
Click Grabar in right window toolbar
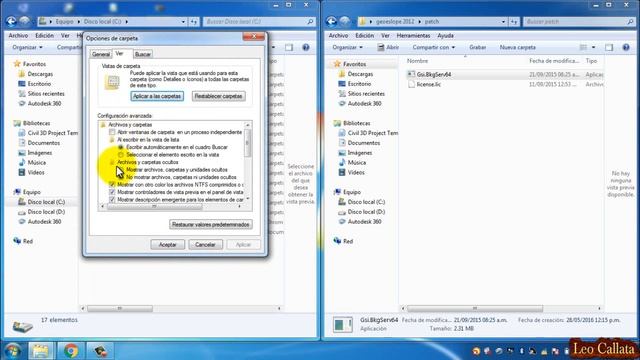[478, 47]
